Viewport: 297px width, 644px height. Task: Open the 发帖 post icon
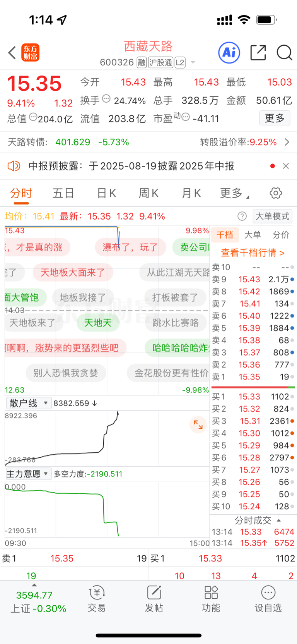tap(154, 599)
